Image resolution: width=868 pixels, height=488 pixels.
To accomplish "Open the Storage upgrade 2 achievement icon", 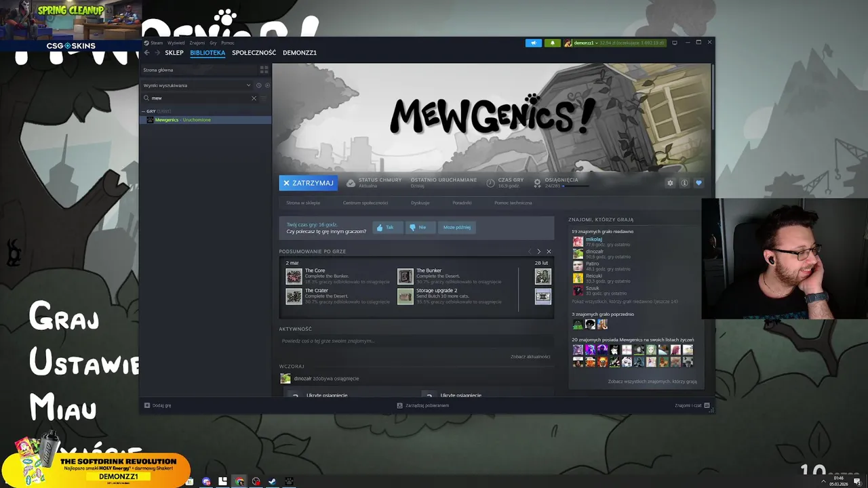I will point(405,296).
